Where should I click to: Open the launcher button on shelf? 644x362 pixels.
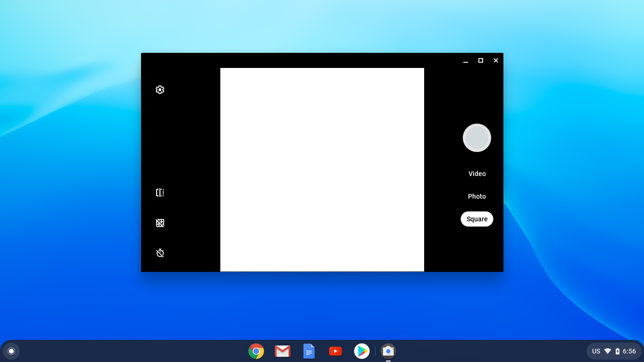click(x=11, y=351)
